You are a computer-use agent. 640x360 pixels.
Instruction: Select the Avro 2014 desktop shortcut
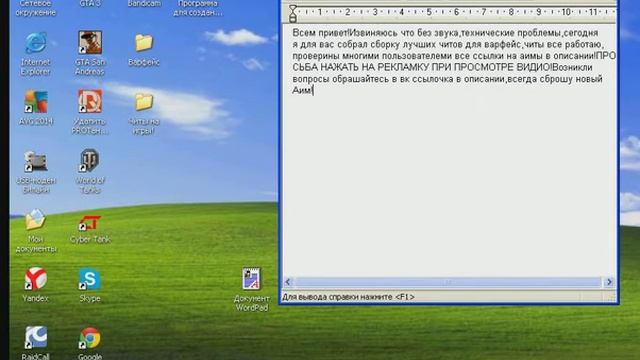tap(36, 102)
